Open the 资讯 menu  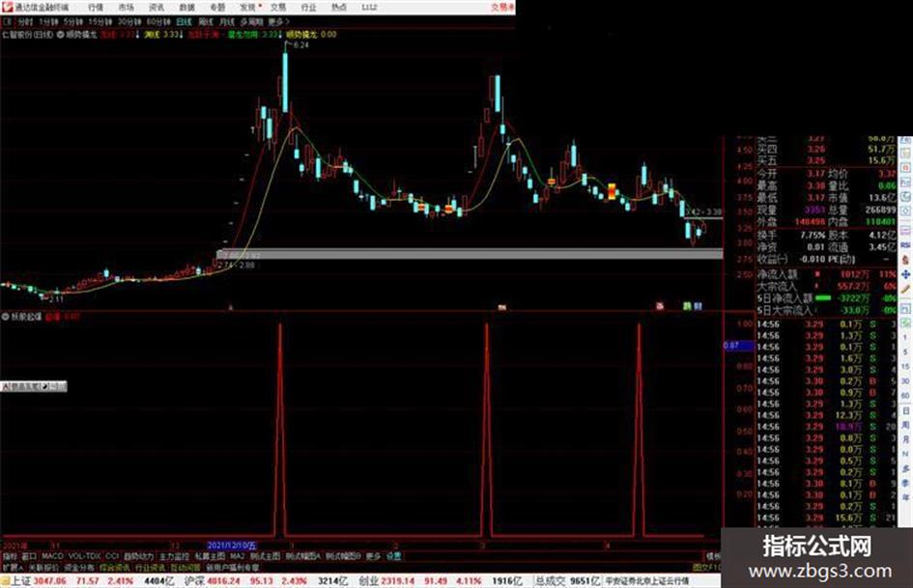tap(157, 7)
